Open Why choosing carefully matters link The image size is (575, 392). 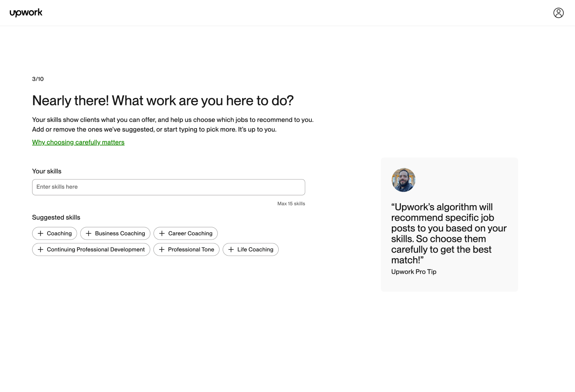78,142
